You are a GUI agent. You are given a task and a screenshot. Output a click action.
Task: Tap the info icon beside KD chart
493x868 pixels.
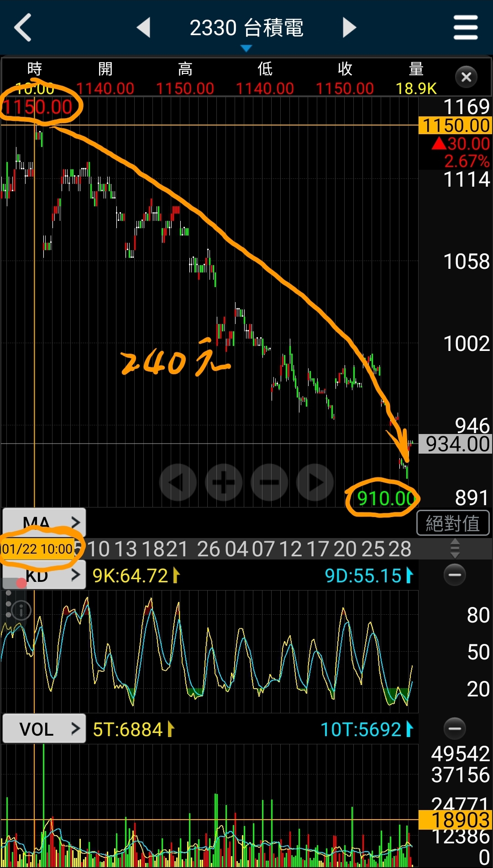point(21,610)
